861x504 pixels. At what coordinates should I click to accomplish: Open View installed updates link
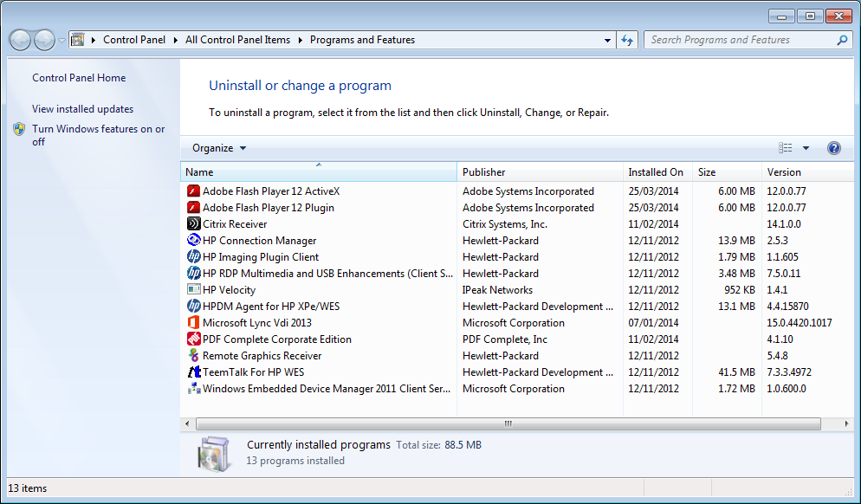82,109
